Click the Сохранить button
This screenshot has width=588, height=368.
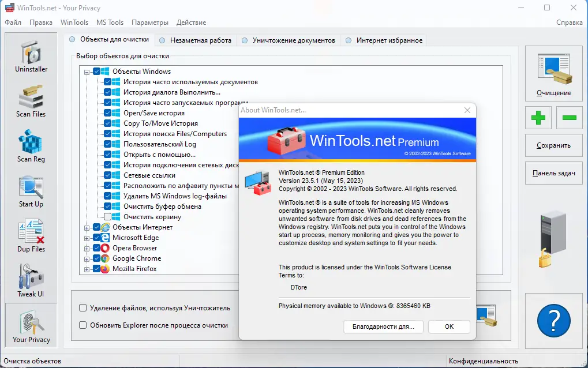(554, 145)
